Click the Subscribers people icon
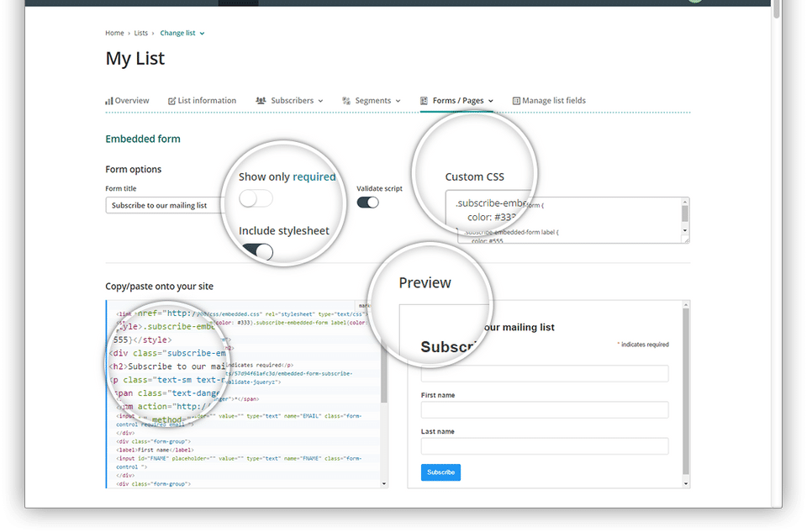807x532 pixels. coord(261,101)
